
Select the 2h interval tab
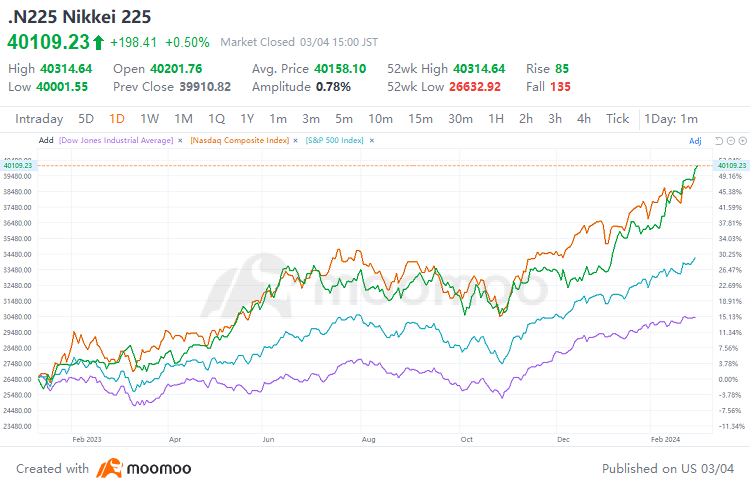click(x=526, y=119)
